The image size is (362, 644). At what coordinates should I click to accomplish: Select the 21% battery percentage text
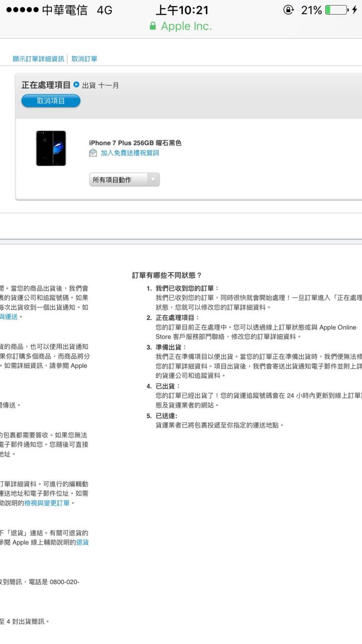pyautogui.click(x=311, y=10)
